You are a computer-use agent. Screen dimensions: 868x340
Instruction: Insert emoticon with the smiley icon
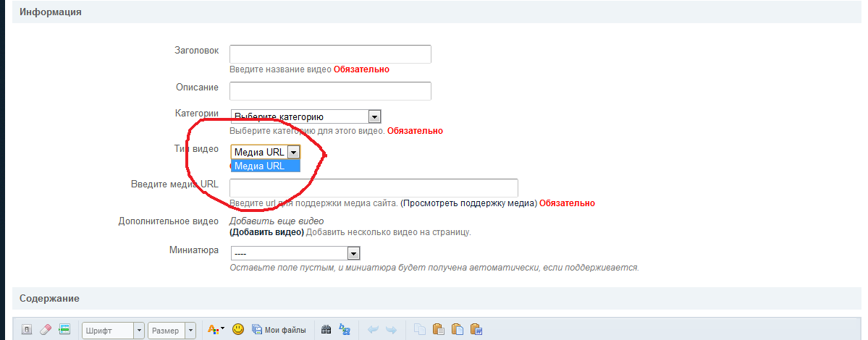(237, 330)
